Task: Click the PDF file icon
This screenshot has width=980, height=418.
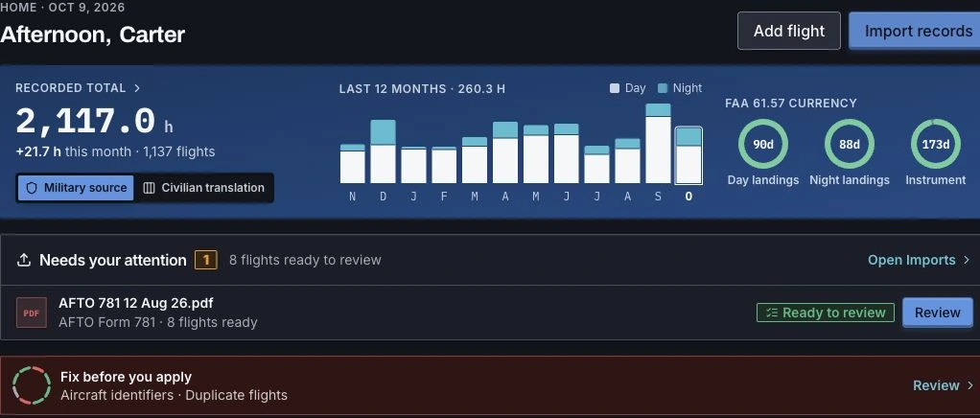Action: [32, 313]
